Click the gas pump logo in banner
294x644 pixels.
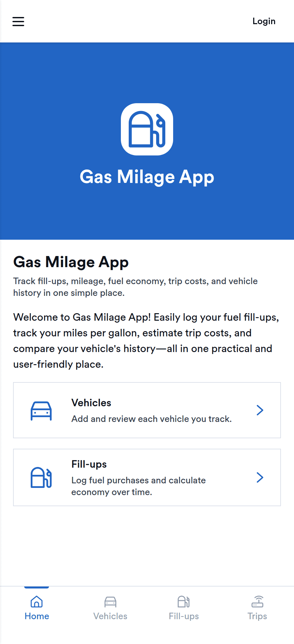pos(147,129)
